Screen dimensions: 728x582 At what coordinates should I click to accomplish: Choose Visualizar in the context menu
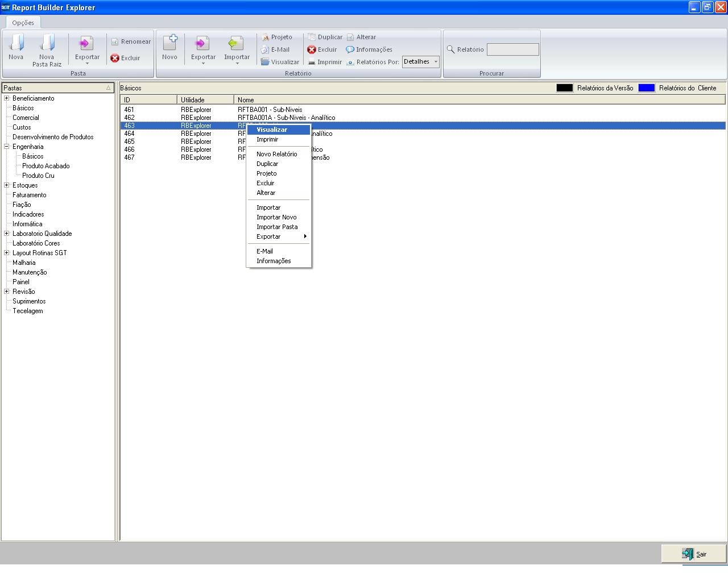pos(279,130)
